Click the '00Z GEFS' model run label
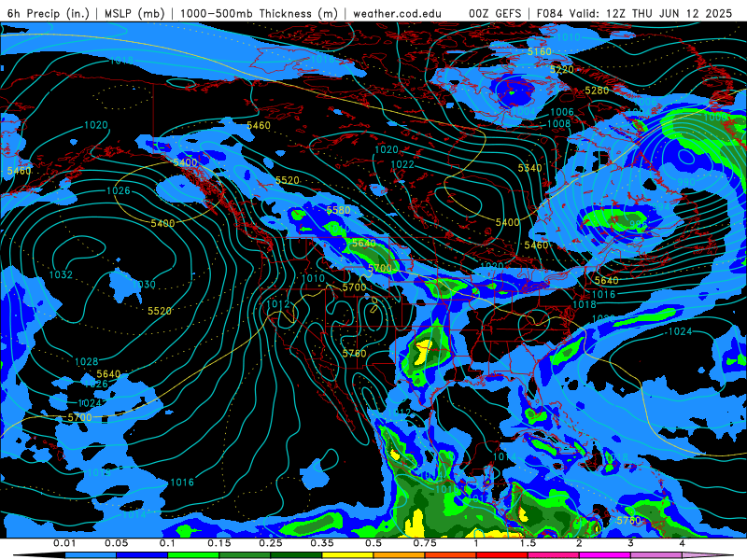The image size is (747, 560). tap(496, 13)
